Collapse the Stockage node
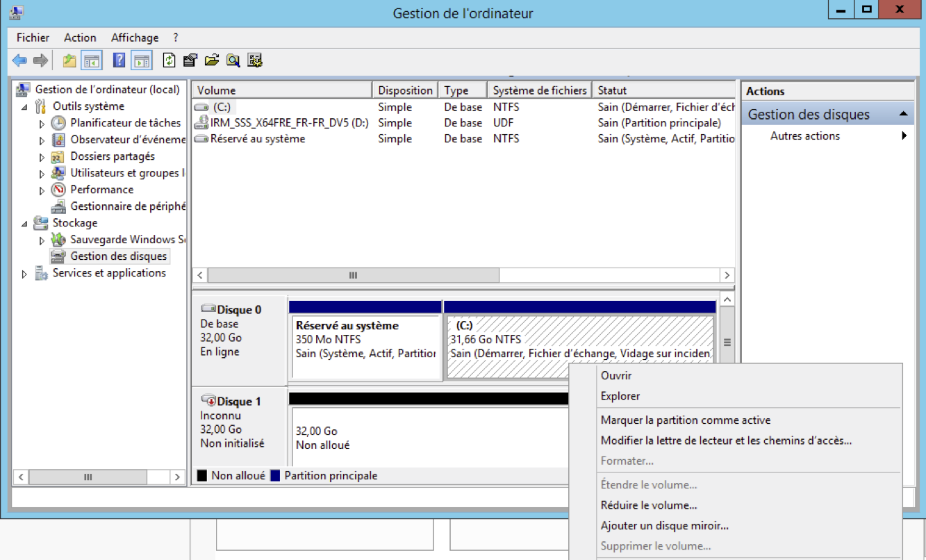The width and height of the screenshot is (926, 560). coord(25,224)
